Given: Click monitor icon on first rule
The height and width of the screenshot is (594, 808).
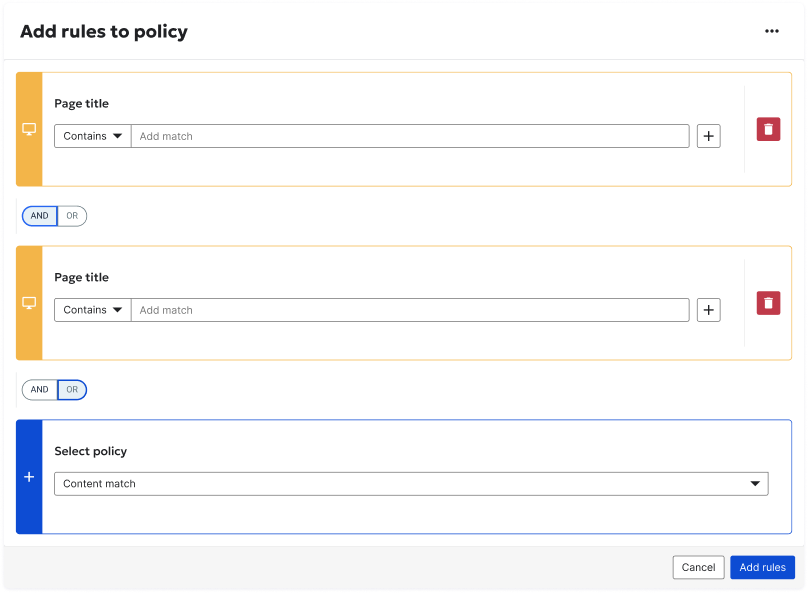Looking at the screenshot, I should (x=29, y=129).
